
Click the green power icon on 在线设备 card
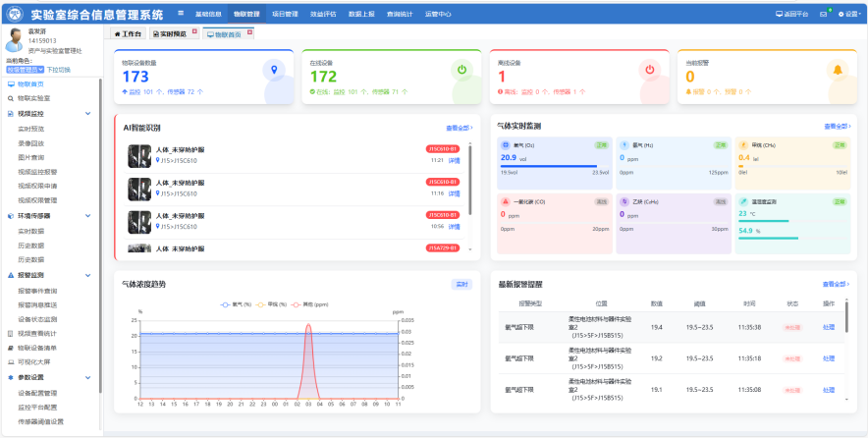462,70
